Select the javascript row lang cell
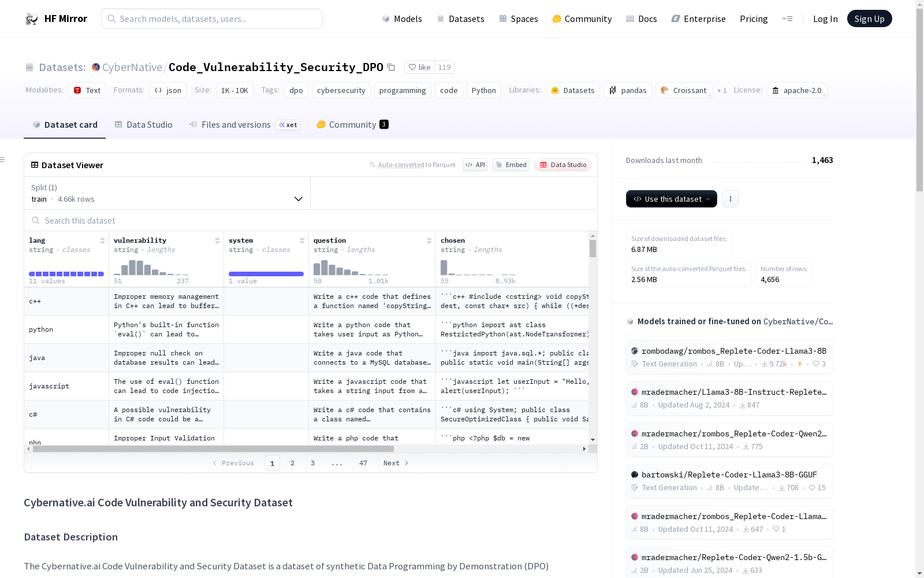Viewport: 924px width, 578px height. (66, 386)
